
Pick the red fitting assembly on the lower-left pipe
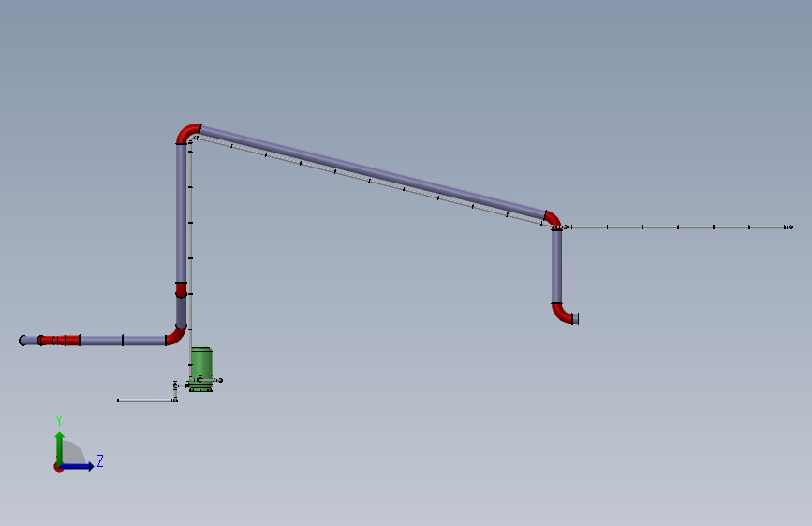pyautogui.click(x=59, y=340)
